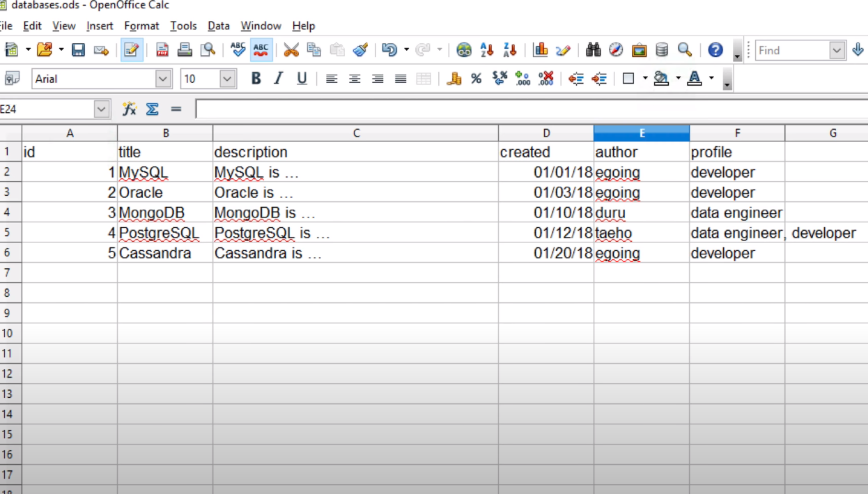Open Find & Replace binoculars icon

pos(594,49)
